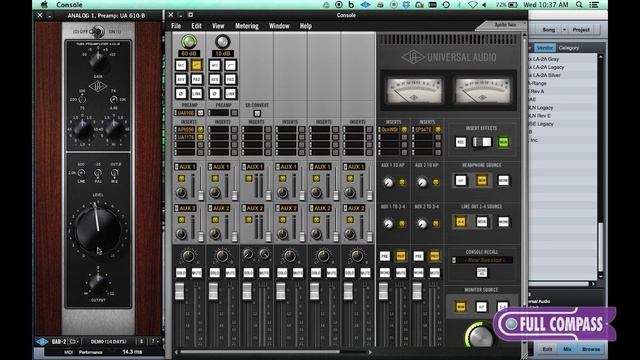Click the aux 1 return fader handle below PRE/POST
The image size is (640, 360).
(x=383, y=291)
